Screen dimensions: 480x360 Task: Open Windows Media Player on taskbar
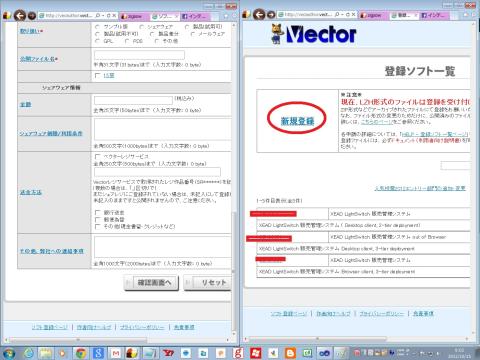click(62, 353)
